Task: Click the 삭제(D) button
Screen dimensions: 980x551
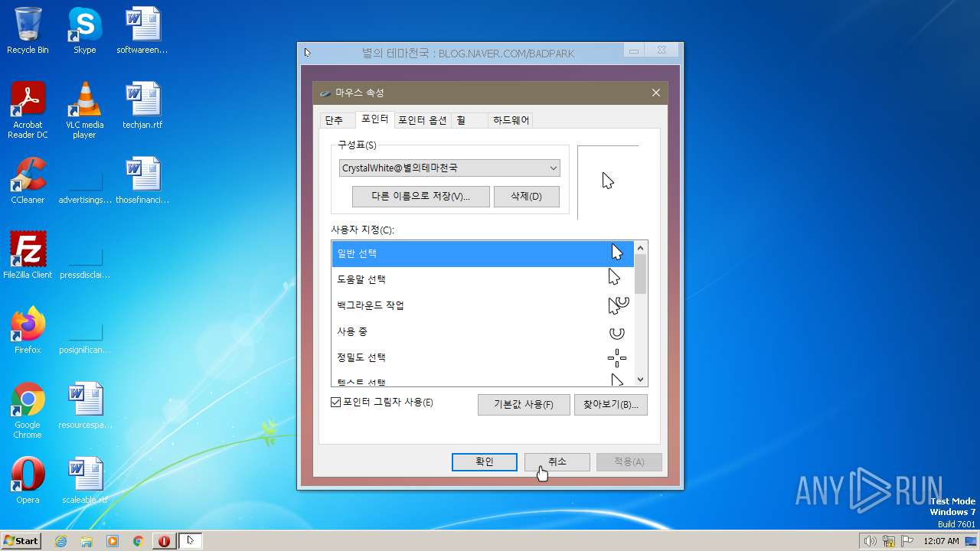Action: pyautogui.click(x=527, y=197)
